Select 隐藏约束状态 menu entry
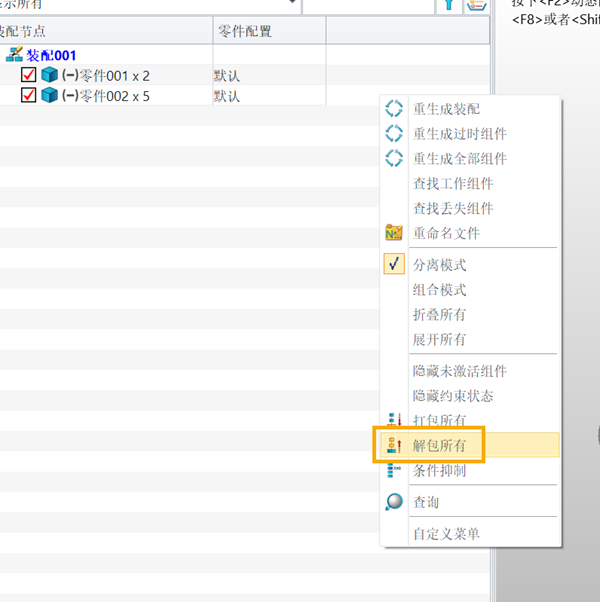600x602 pixels. 453,396
